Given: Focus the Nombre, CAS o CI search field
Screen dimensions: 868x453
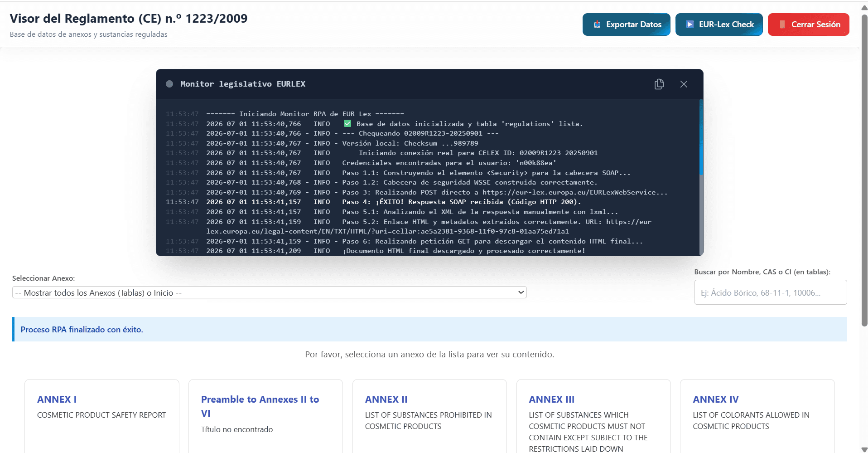Looking at the screenshot, I should pos(770,292).
